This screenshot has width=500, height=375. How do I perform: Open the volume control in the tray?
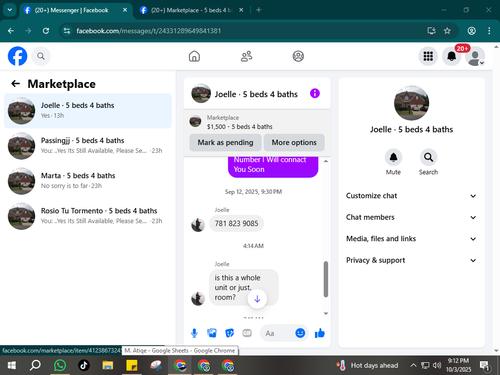point(436,366)
